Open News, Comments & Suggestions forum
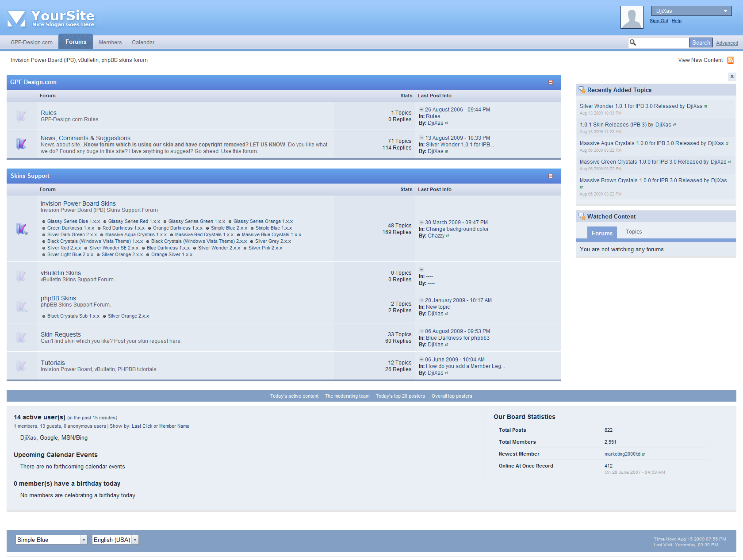The image size is (743, 560). (x=85, y=138)
